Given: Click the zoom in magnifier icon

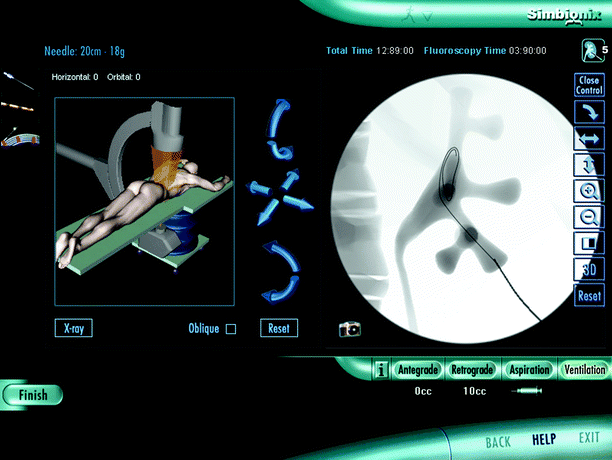Looking at the screenshot, I should pyautogui.click(x=589, y=190).
